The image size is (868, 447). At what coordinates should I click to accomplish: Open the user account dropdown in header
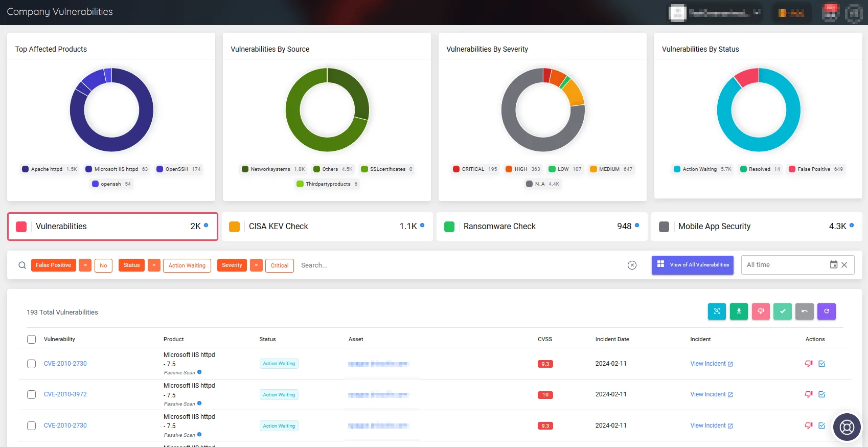(716, 13)
